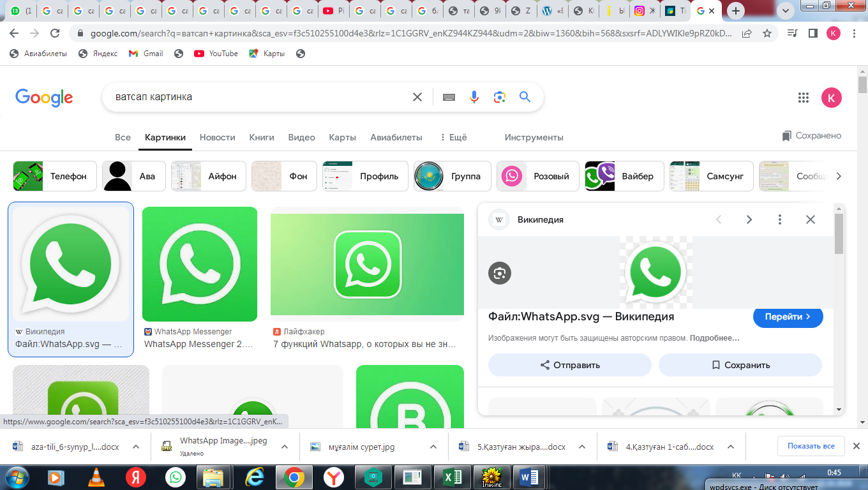Start voice search with the microphone
868x490 pixels.
[474, 97]
